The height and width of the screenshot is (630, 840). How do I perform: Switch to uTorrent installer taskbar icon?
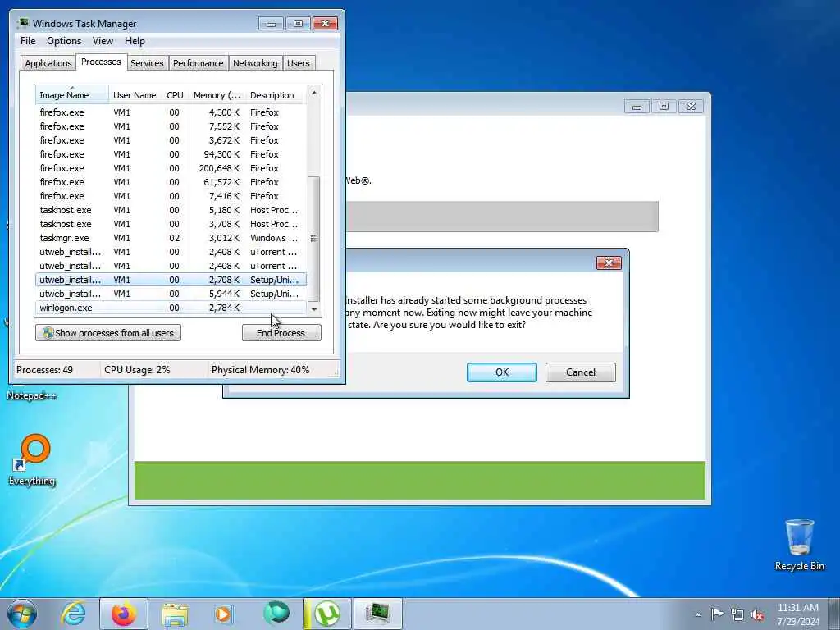pyautogui.click(x=326, y=614)
